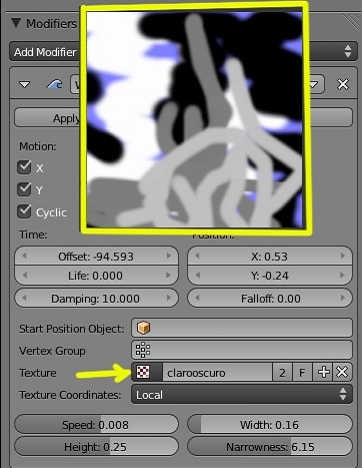The width and height of the screenshot is (362, 468).
Task: Collapse the Wave modifier with the arrow
Action: click(x=25, y=84)
